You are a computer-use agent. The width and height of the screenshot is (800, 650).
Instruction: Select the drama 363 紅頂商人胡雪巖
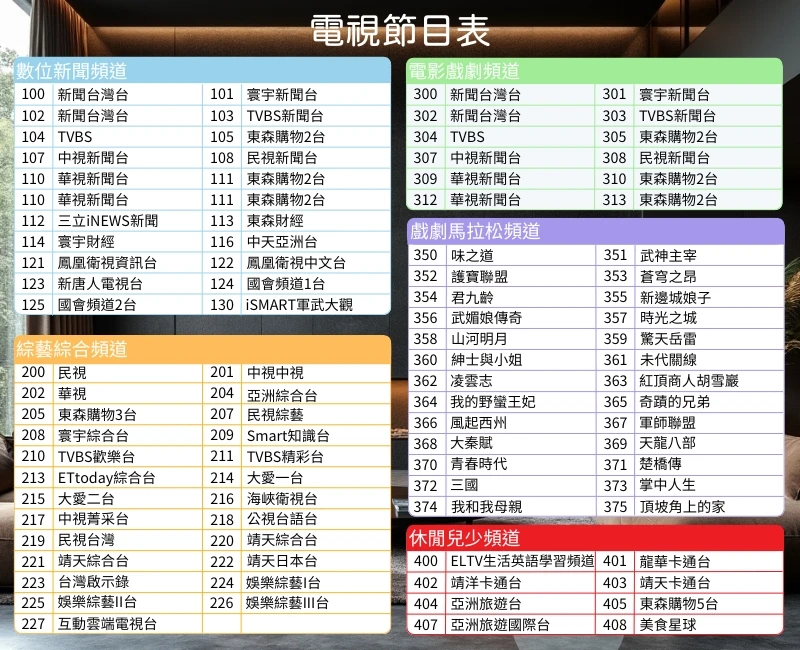pos(689,381)
